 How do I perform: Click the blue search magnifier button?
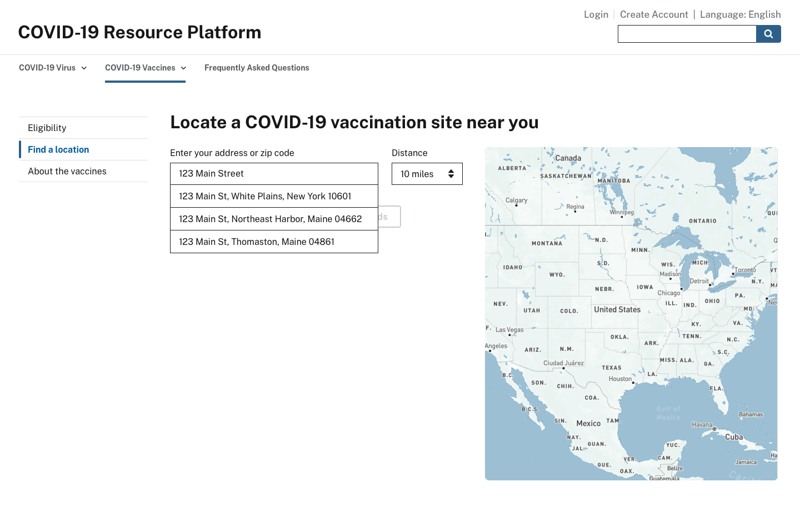(x=768, y=34)
